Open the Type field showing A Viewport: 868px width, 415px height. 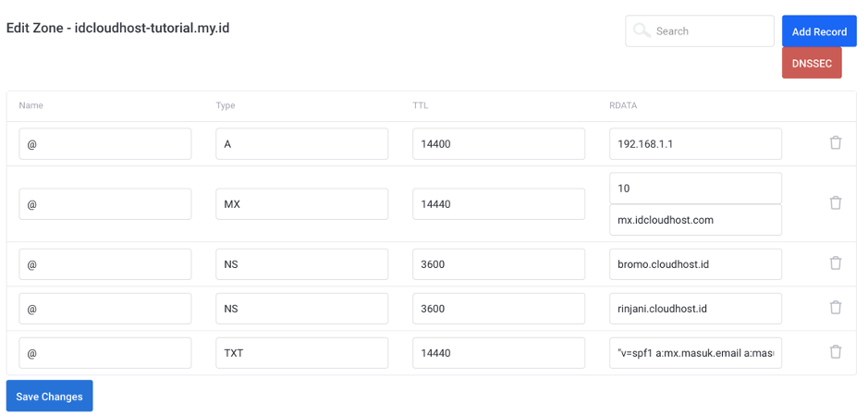301,144
